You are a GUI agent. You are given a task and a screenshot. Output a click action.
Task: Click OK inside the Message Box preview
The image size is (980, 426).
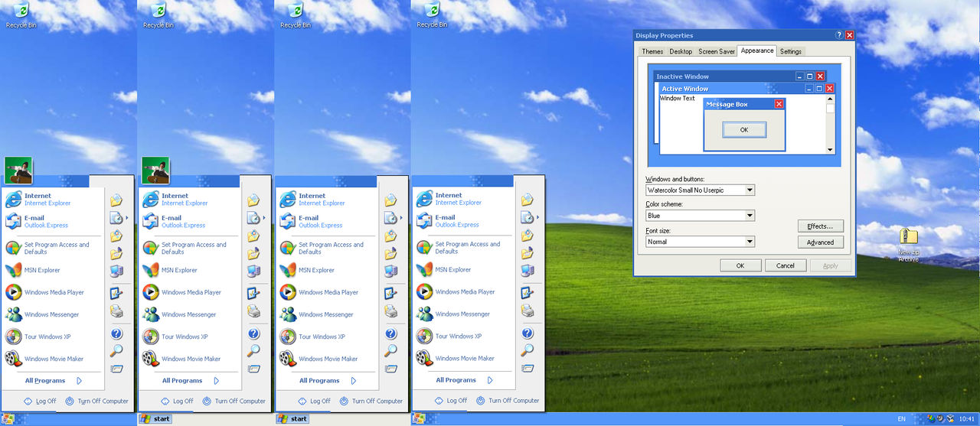pyautogui.click(x=744, y=130)
